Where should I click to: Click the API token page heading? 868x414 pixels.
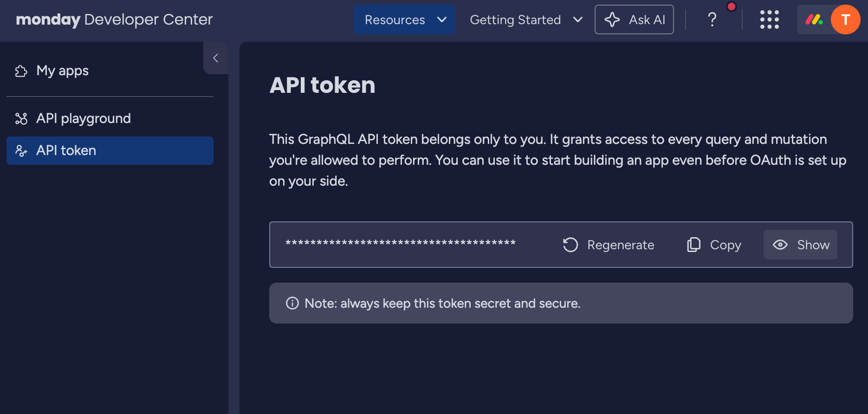322,85
